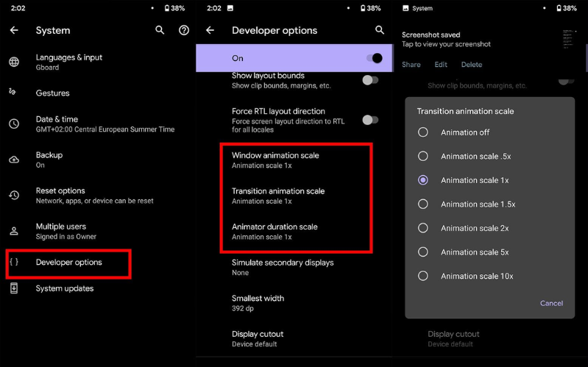Open help icon in System header
This screenshot has width=588, height=367.
(x=184, y=30)
